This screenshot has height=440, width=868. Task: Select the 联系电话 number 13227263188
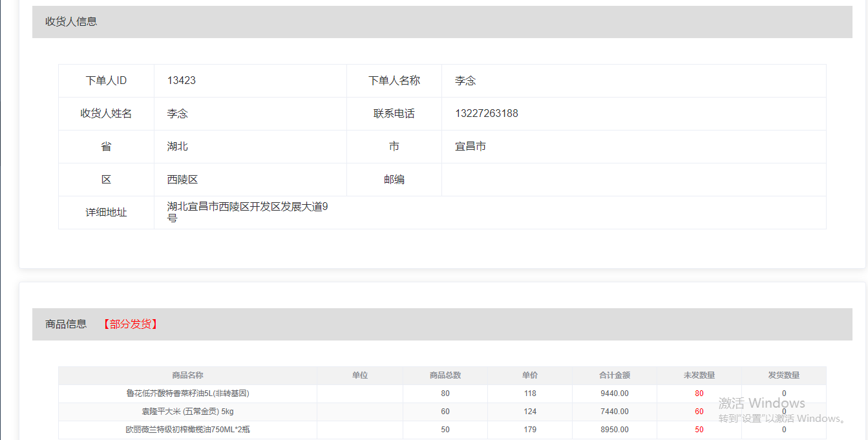pyautogui.click(x=486, y=114)
